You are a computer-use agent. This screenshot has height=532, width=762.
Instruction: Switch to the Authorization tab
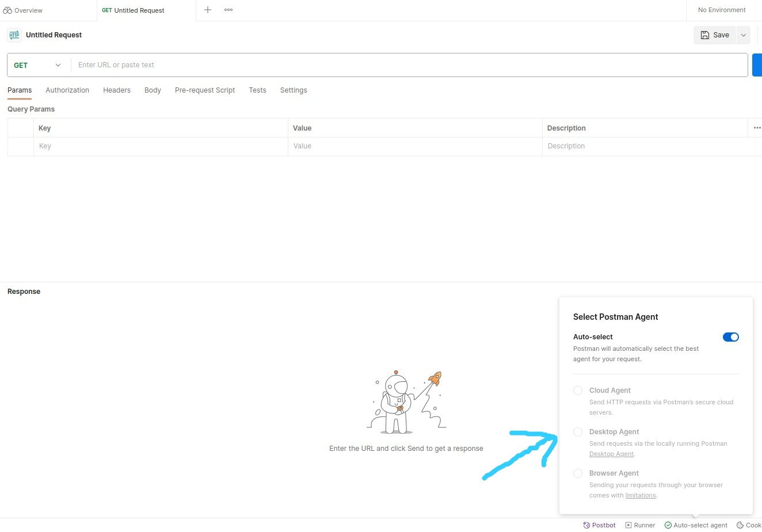pos(67,90)
